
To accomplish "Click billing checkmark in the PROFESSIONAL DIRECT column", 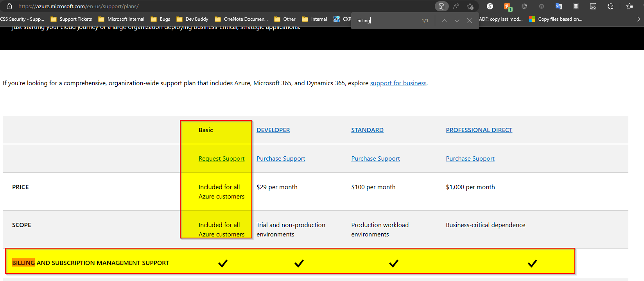I will coord(532,263).
